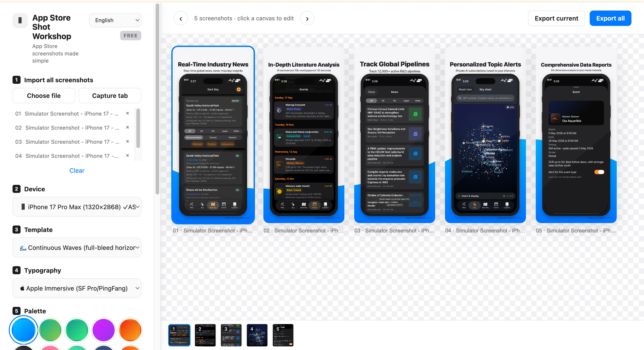Click the '5 screenshots · click a canvas to edit' text
The image size is (644, 350).
244,19
